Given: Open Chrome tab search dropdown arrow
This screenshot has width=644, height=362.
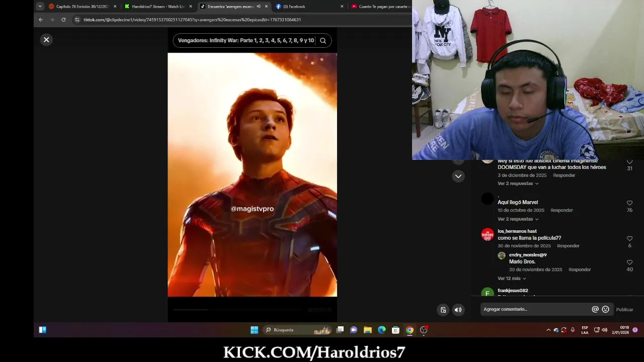Looking at the screenshot, I should (x=40, y=7).
